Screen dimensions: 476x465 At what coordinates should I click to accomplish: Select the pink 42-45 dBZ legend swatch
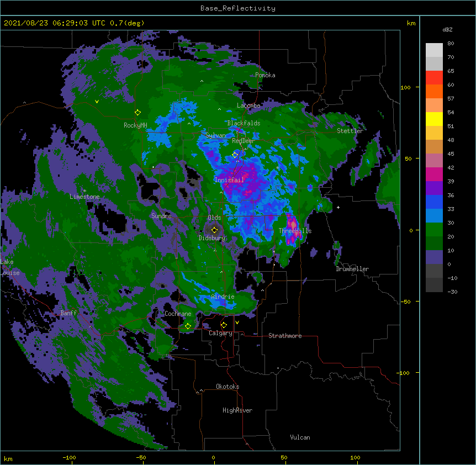click(434, 161)
